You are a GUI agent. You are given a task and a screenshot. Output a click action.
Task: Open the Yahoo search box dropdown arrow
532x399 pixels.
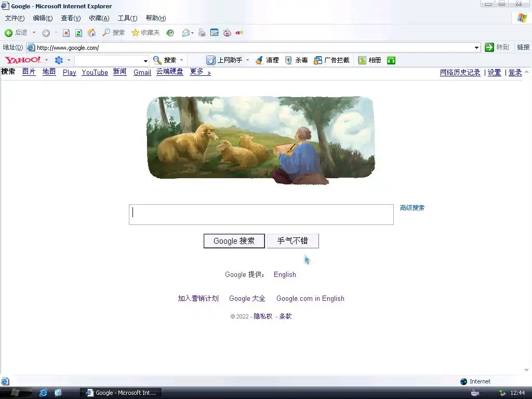click(145, 61)
